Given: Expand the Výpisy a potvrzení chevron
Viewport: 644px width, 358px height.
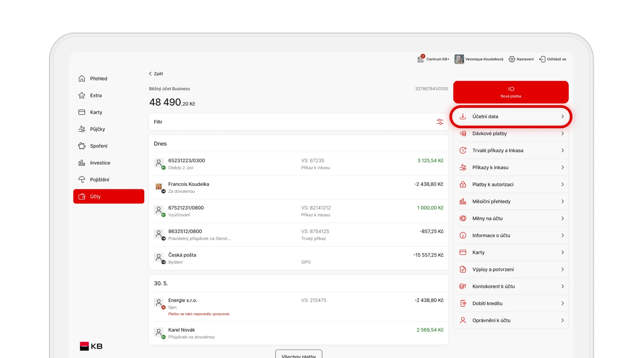Looking at the screenshot, I should click(562, 270).
